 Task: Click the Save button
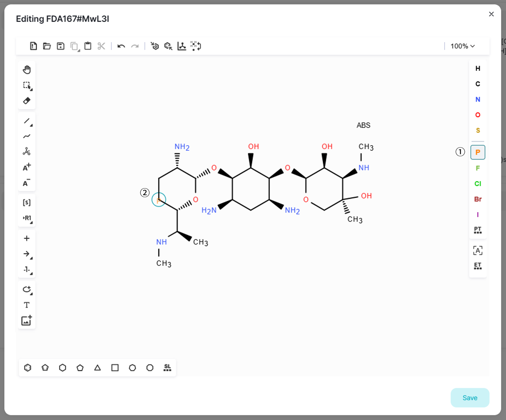470,398
